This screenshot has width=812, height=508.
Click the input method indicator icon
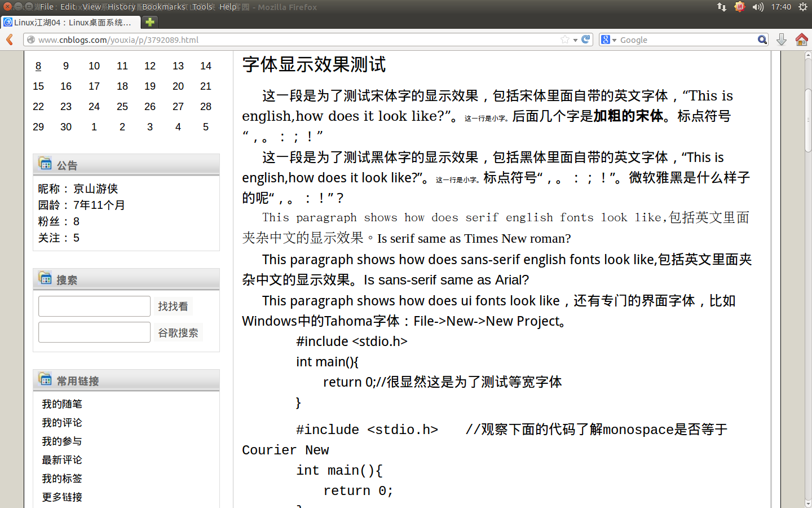(740, 7)
